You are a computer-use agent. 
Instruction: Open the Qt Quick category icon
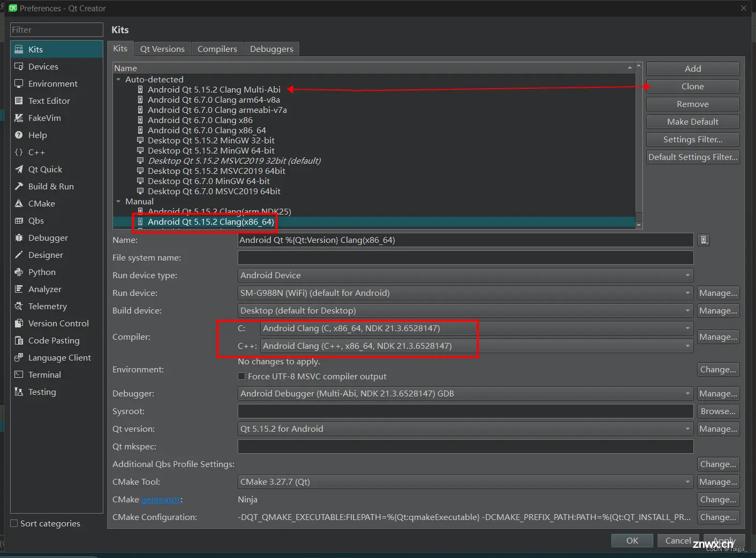click(x=19, y=169)
